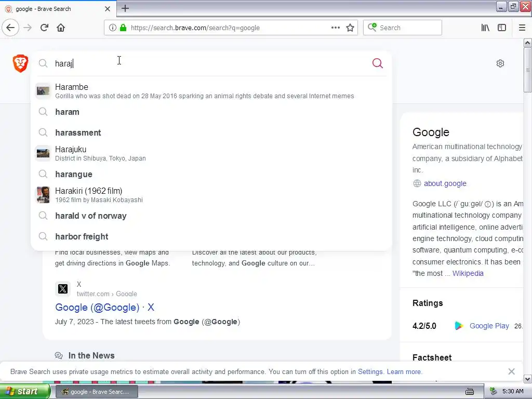
Task: Click the browser toolbar Search field
Action: (403, 28)
